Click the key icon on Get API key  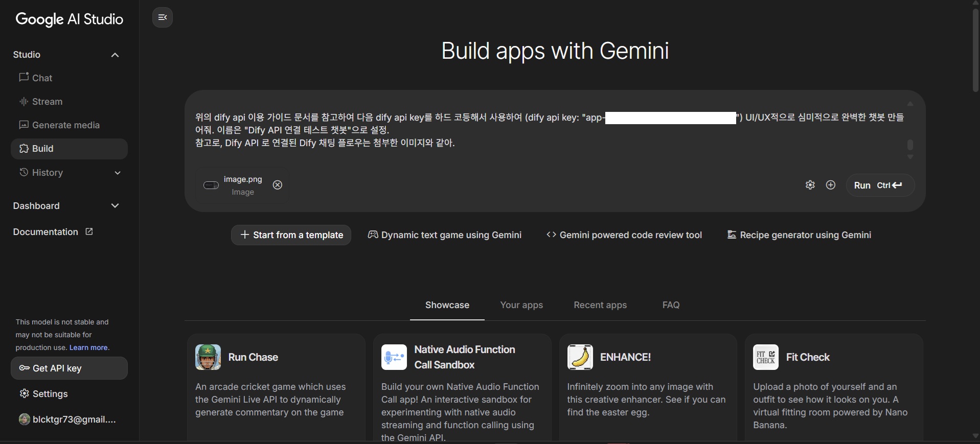(x=24, y=368)
